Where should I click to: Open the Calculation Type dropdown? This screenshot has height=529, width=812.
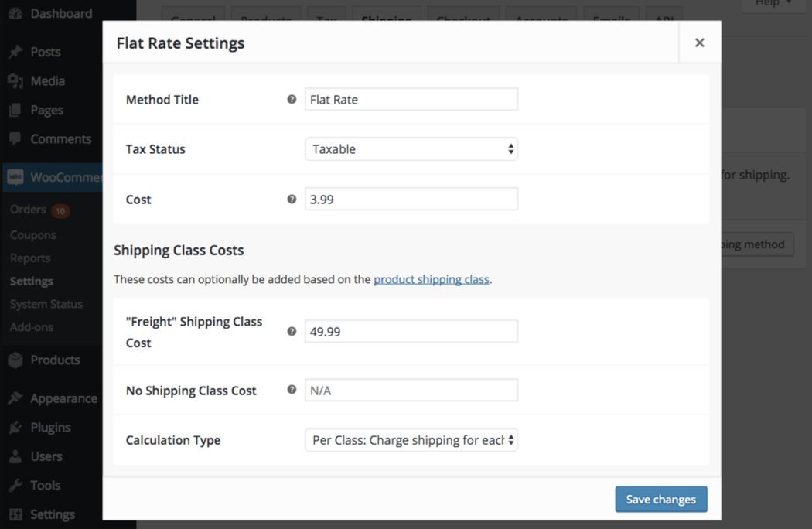coord(411,440)
